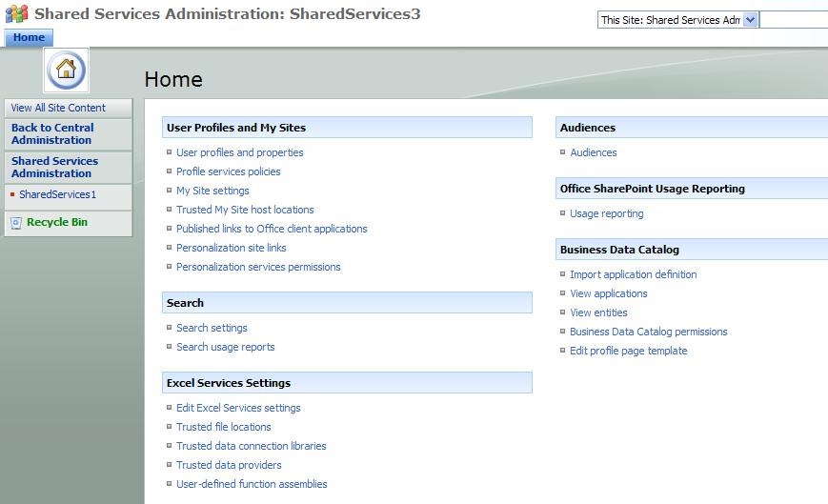Click the Audiences section header
Viewport: 828px width, 504px height.
[x=692, y=128]
